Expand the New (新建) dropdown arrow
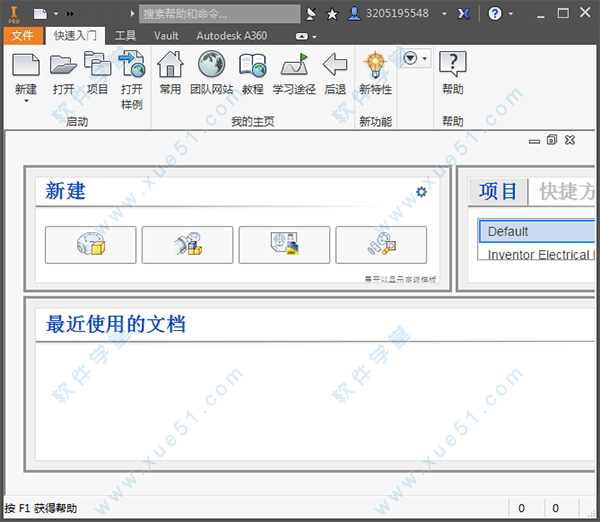The width and height of the screenshot is (600, 522). [26, 101]
